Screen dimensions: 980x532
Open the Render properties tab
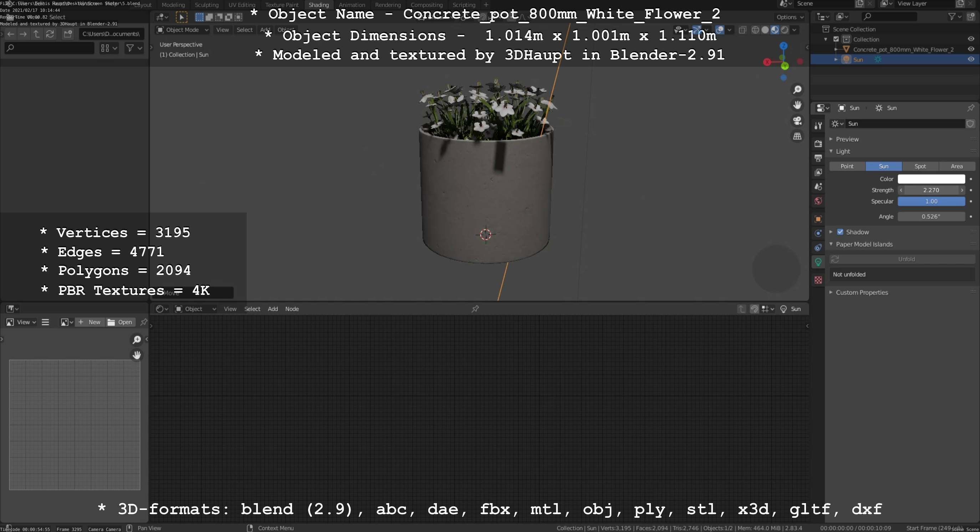coord(818,144)
